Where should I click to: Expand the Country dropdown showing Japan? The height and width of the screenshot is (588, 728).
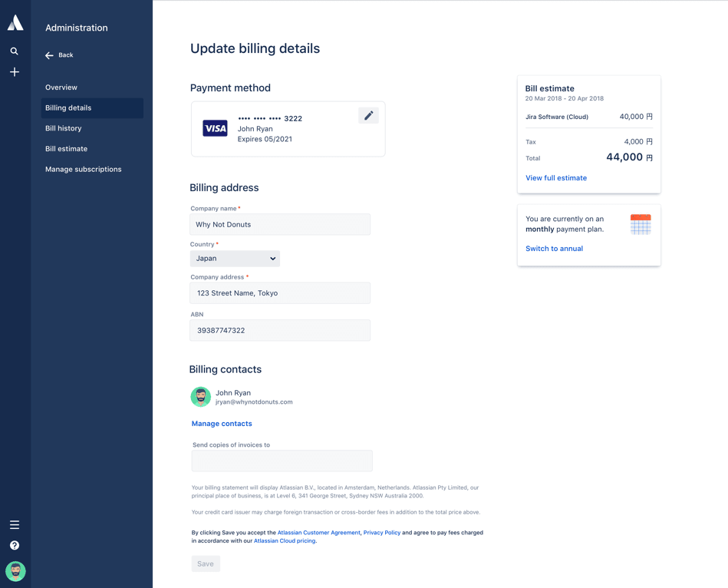[235, 259]
